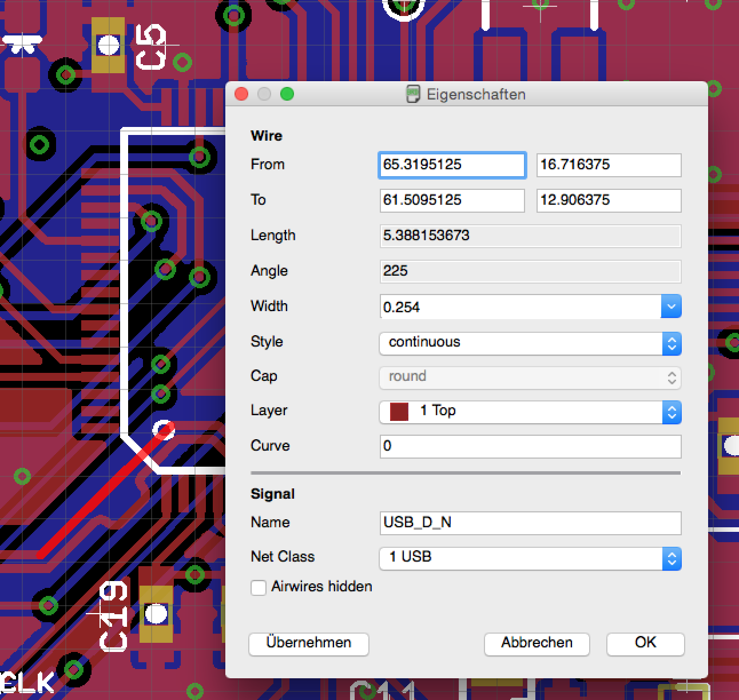This screenshot has width=739, height=700.
Task: Click the Abbrechen button
Action: [537, 643]
